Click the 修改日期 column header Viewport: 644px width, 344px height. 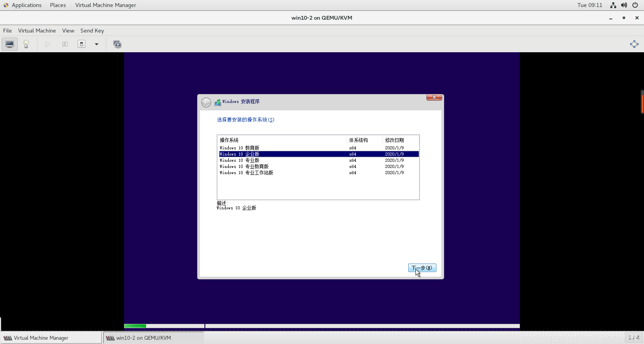coord(401,140)
